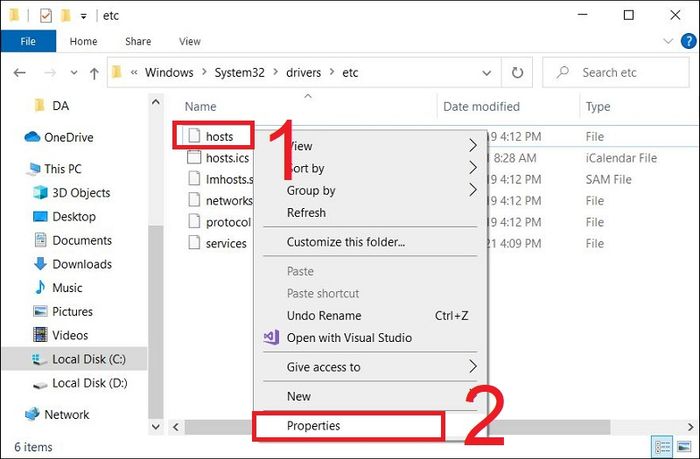Open the File ribbon tab
This screenshot has height=459, width=700.
28,42
